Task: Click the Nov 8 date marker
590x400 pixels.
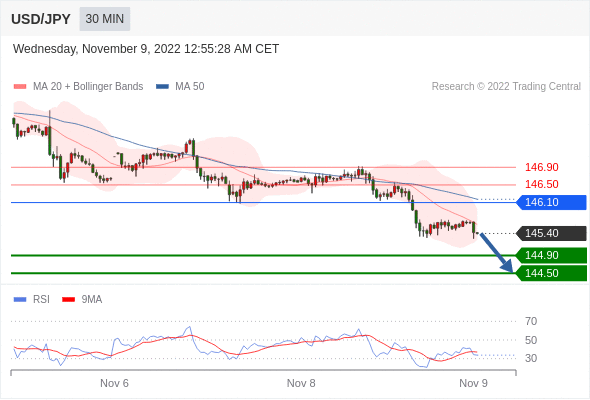Action: (x=301, y=383)
